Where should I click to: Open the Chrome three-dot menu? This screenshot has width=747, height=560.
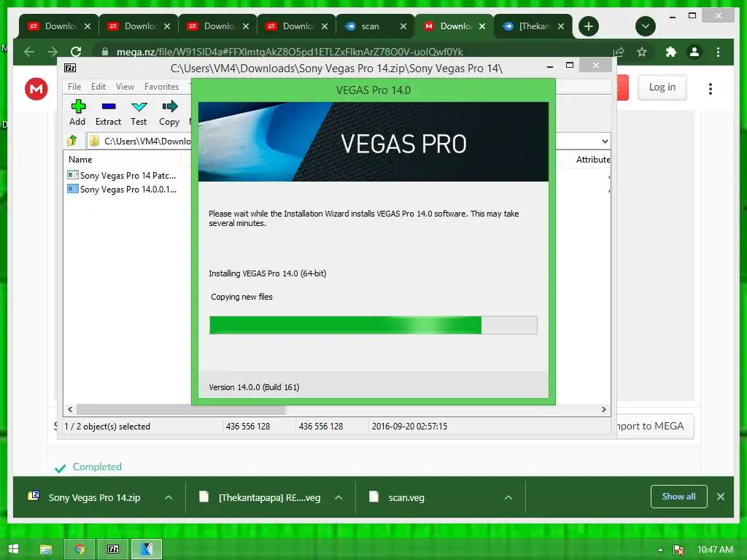click(718, 52)
